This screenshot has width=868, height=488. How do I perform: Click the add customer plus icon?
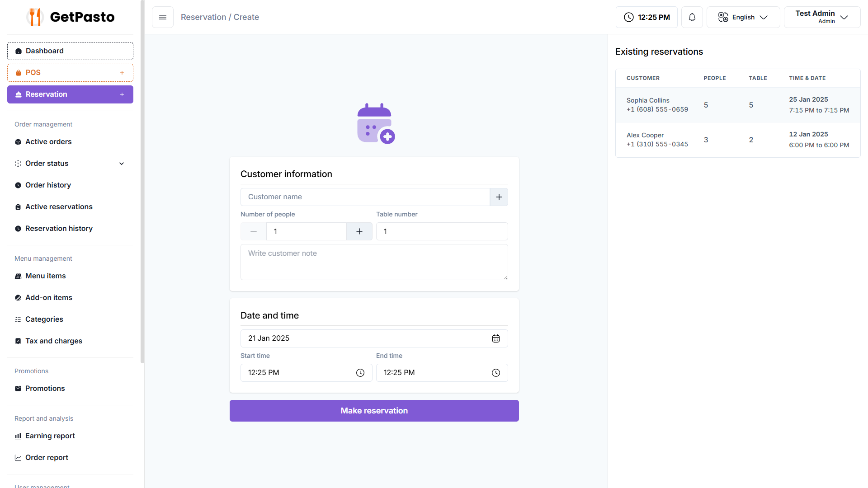point(499,197)
